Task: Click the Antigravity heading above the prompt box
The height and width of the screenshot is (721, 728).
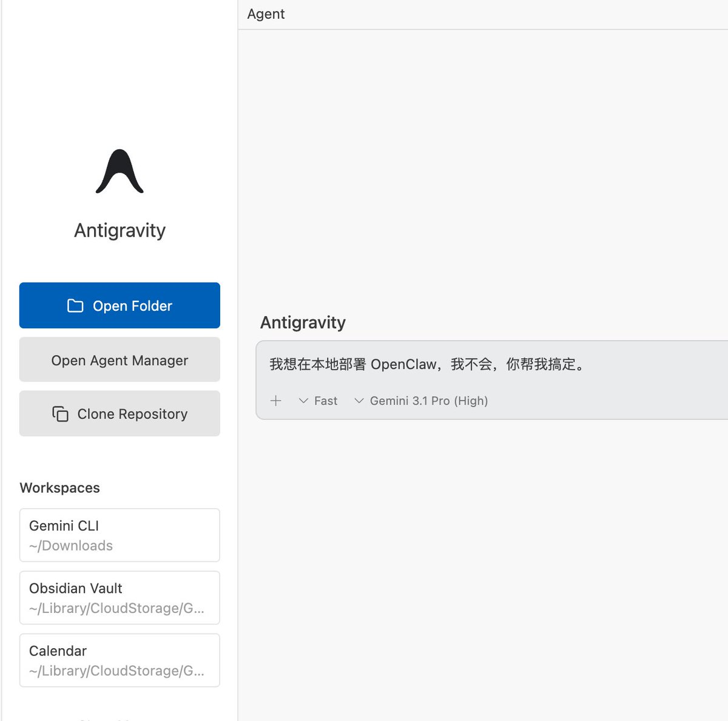Action: (303, 322)
